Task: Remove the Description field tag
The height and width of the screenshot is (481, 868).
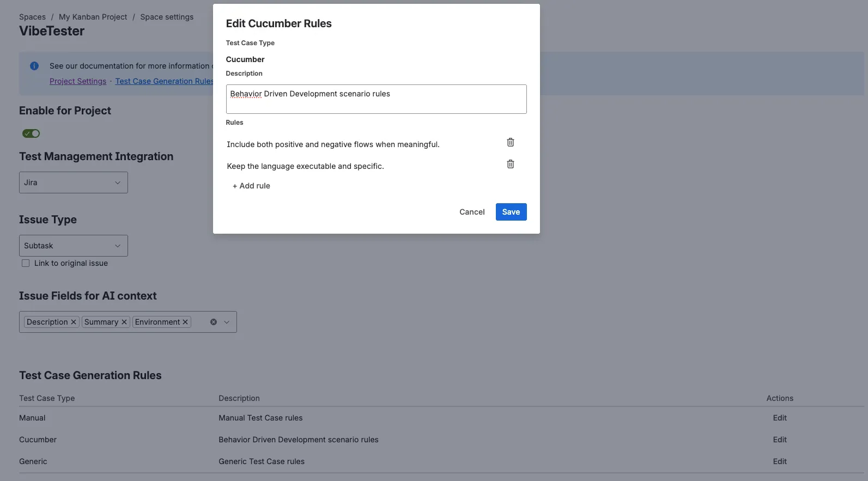Action: 74,322
